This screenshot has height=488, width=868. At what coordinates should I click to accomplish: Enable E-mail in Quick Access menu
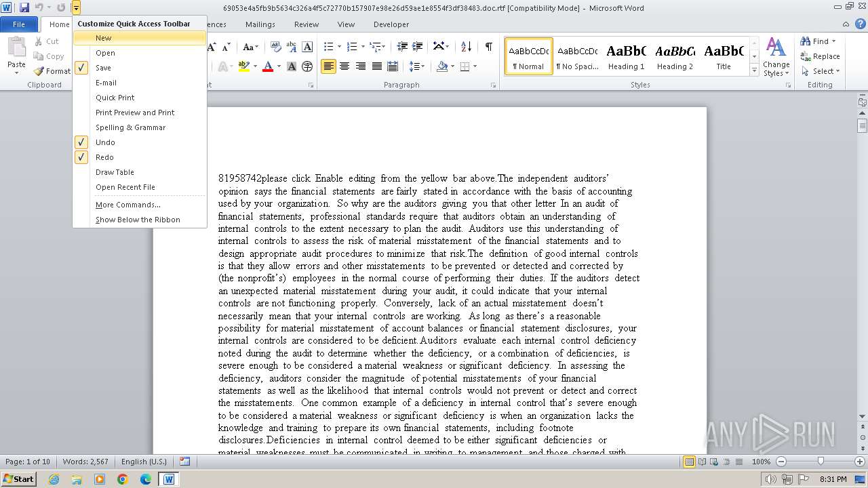pyautogui.click(x=139, y=83)
